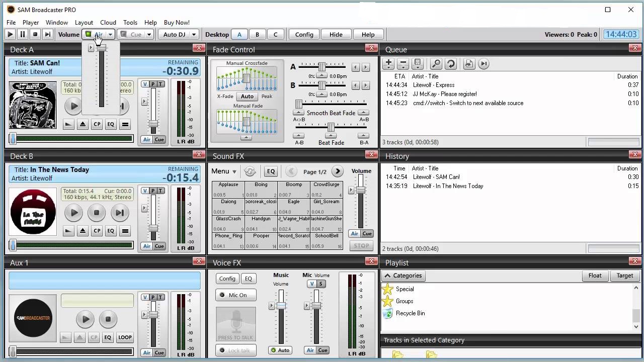
Task: Click the Queue refresh arrow icon
Action: click(x=450, y=64)
